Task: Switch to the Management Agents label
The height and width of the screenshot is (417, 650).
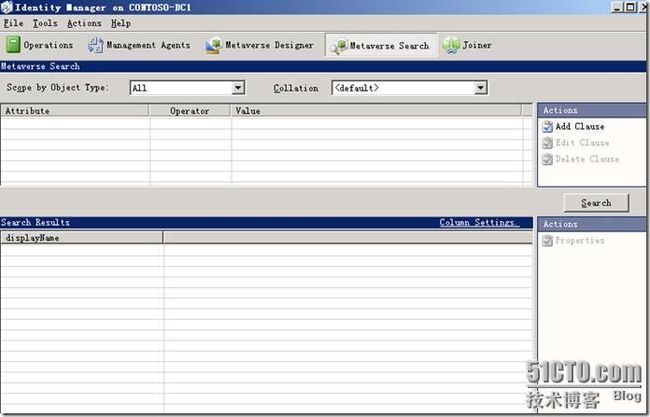Action: (148, 45)
